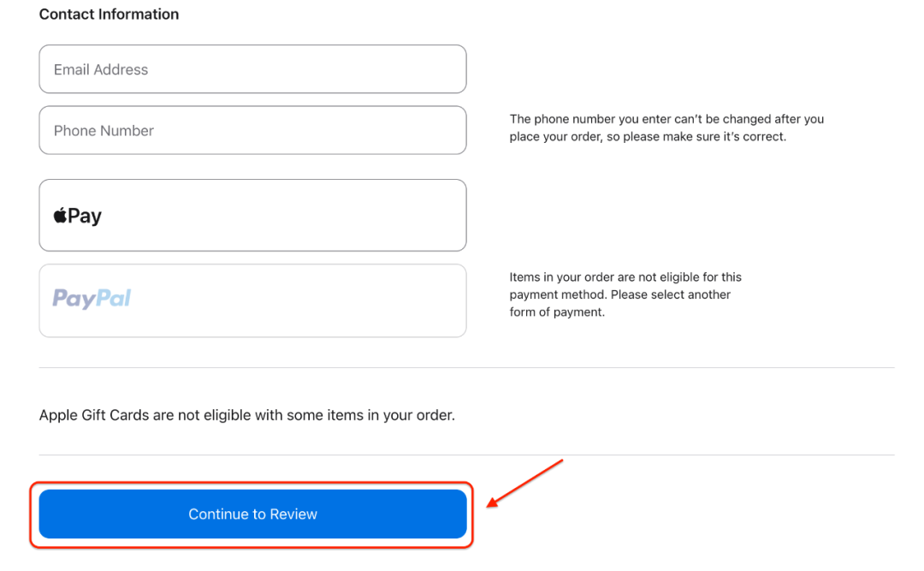Focus the Phone Number field
The height and width of the screenshot is (571, 924).
pyautogui.click(x=252, y=130)
